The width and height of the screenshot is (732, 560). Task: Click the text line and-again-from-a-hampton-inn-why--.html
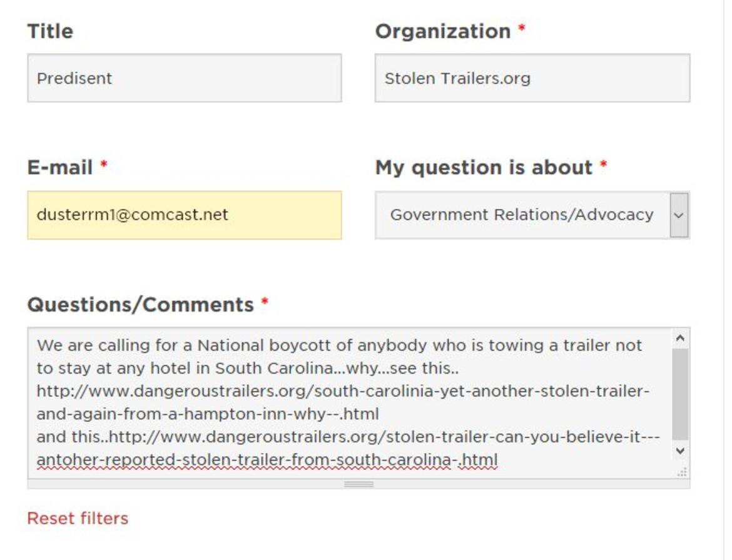click(208, 414)
